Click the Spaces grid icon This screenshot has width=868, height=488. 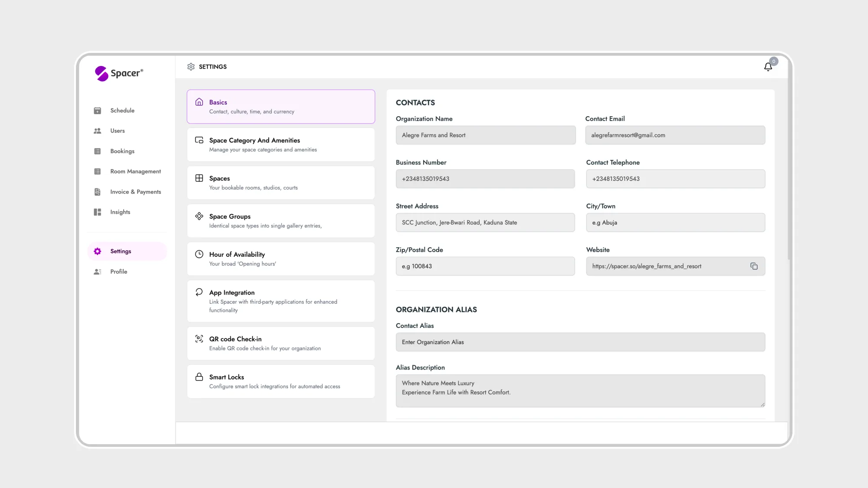tap(199, 178)
